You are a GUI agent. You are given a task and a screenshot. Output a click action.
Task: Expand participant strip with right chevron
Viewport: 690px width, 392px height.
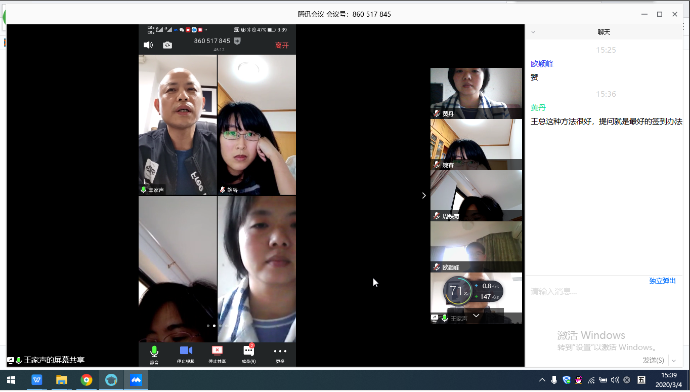pyautogui.click(x=424, y=195)
